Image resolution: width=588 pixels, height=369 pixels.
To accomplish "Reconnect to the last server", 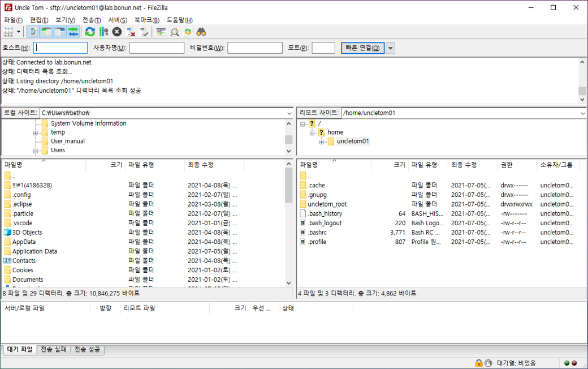I will pos(144,32).
